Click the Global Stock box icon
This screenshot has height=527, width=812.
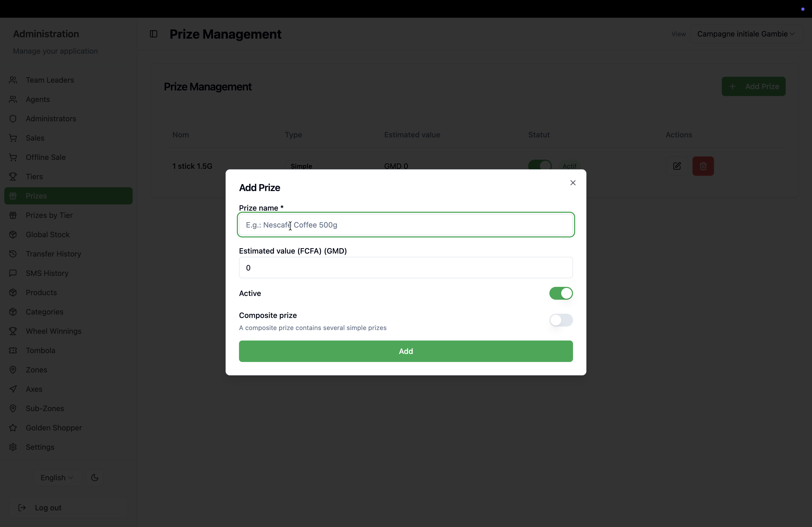13,235
